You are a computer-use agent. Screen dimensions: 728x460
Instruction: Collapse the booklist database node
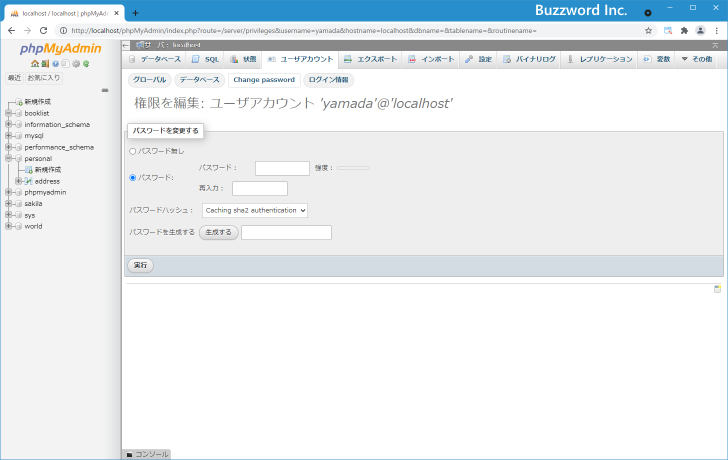pos(8,113)
